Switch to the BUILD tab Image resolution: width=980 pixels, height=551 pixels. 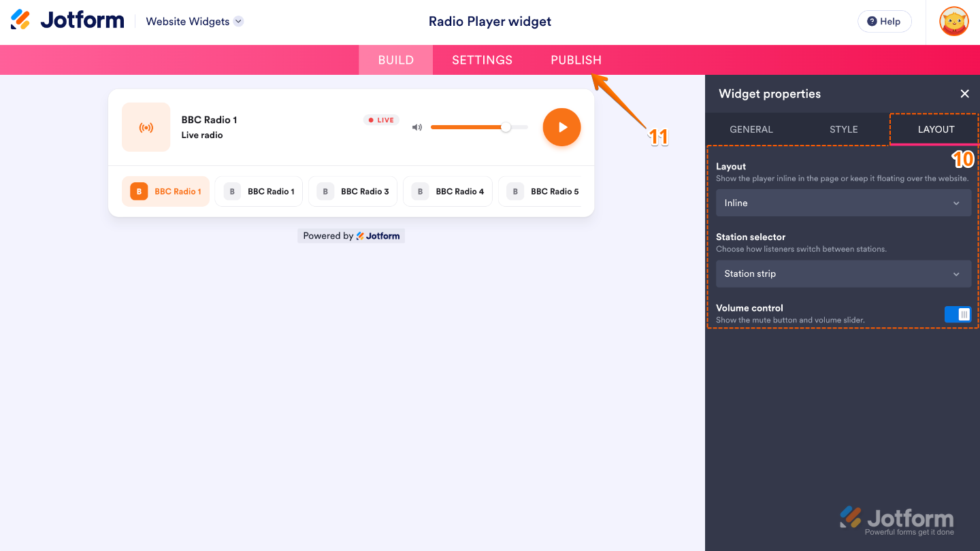point(396,60)
